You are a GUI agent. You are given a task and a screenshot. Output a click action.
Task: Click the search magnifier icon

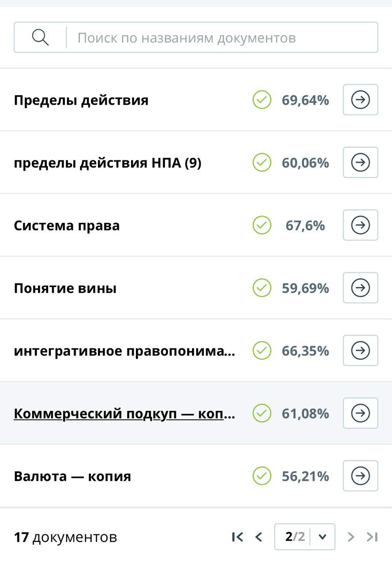pos(40,38)
